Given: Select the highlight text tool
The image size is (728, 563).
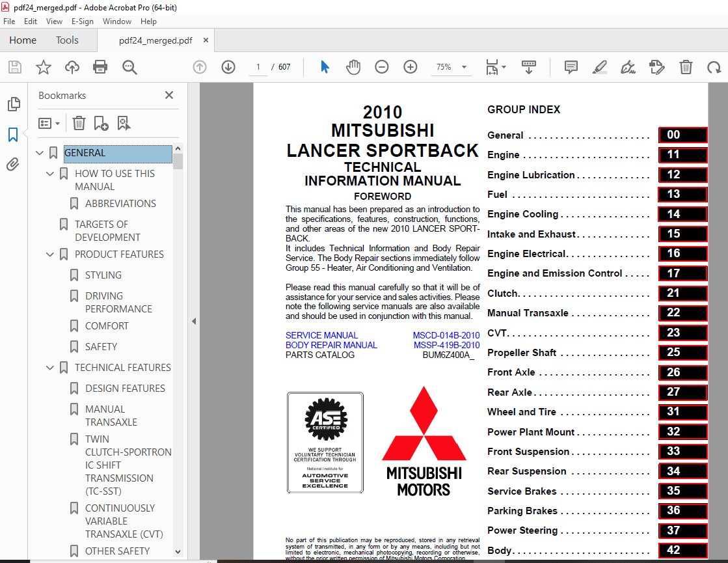Looking at the screenshot, I should (x=599, y=67).
